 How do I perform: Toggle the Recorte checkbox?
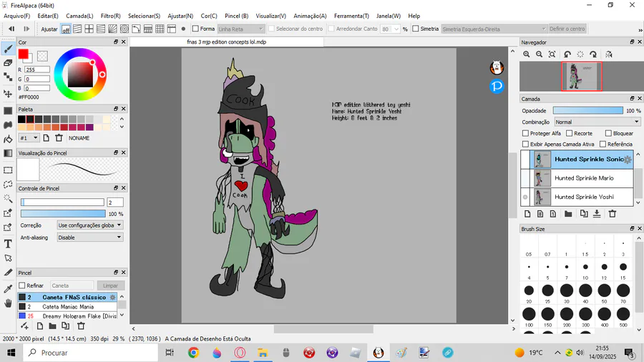(x=570, y=133)
